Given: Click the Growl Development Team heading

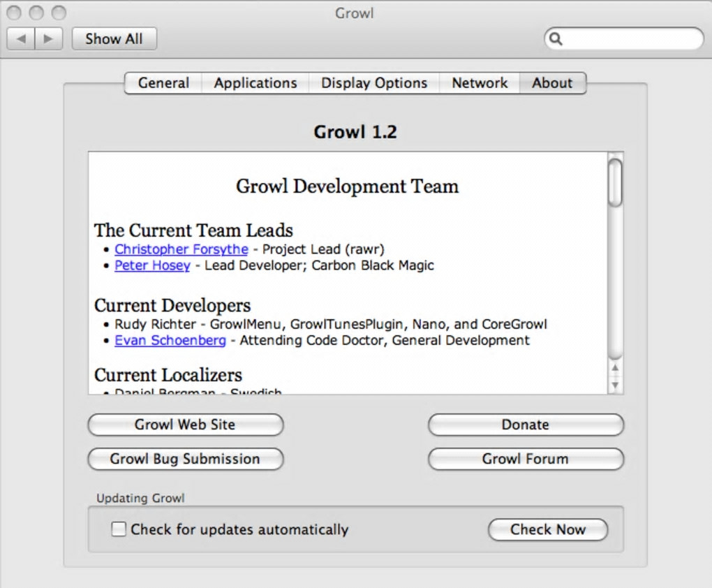Looking at the screenshot, I should point(348,186).
